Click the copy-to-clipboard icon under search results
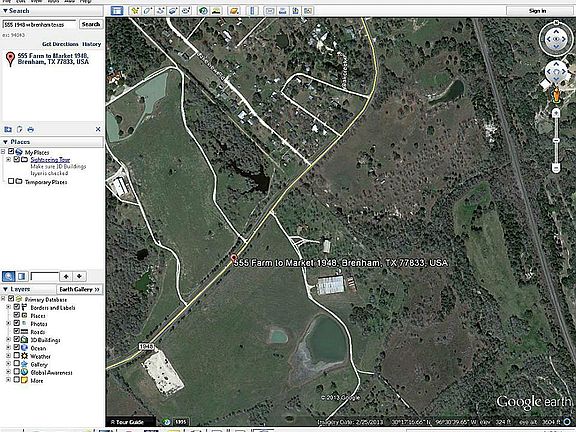The image size is (576, 432). [19, 129]
